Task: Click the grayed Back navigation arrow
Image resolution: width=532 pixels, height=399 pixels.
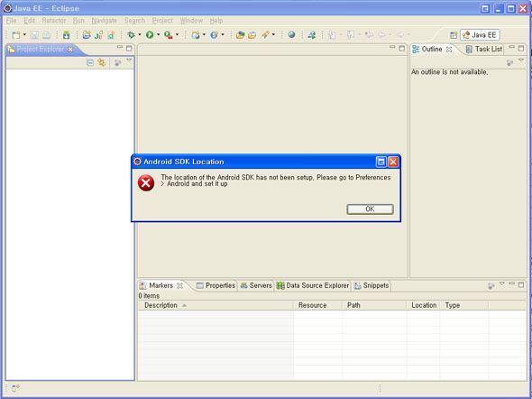Action: click(381, 34)
